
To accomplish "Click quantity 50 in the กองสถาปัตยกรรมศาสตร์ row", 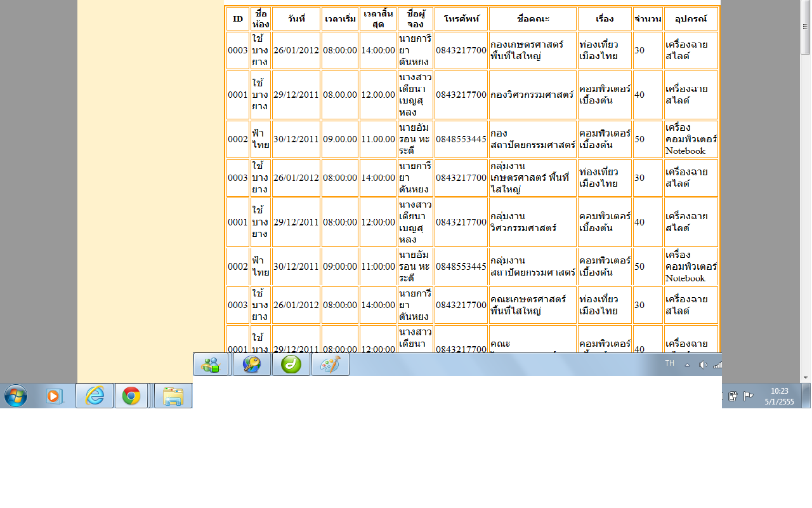I will [648, 139].
